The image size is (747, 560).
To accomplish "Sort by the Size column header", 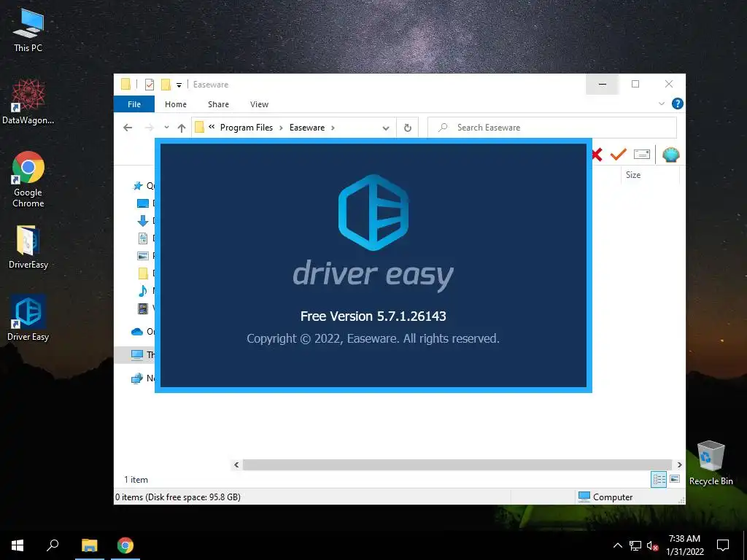I will (x=633, y=175).
